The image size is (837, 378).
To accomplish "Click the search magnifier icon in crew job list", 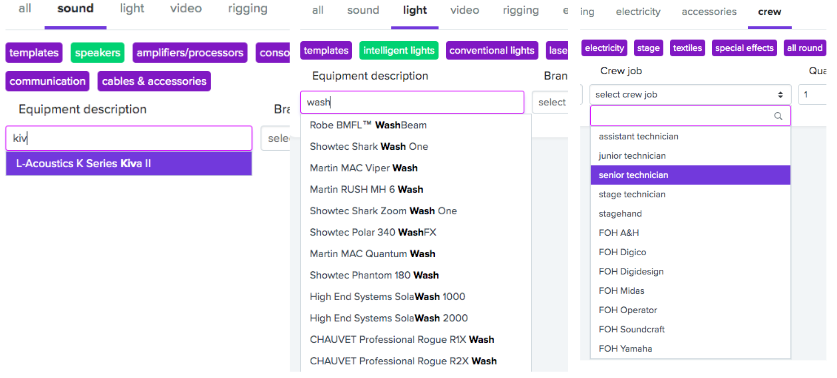I will coord(778,116).
